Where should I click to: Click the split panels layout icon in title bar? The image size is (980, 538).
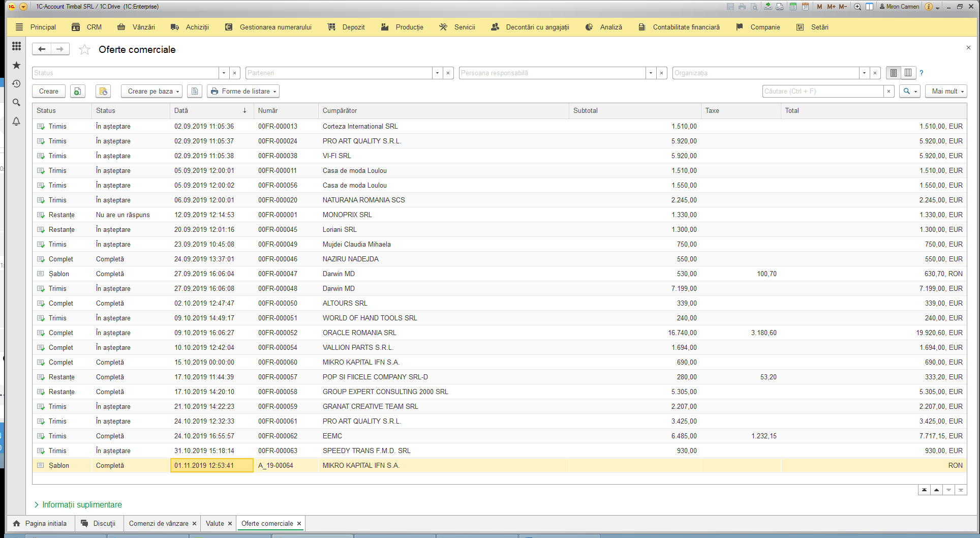(870, 7)
